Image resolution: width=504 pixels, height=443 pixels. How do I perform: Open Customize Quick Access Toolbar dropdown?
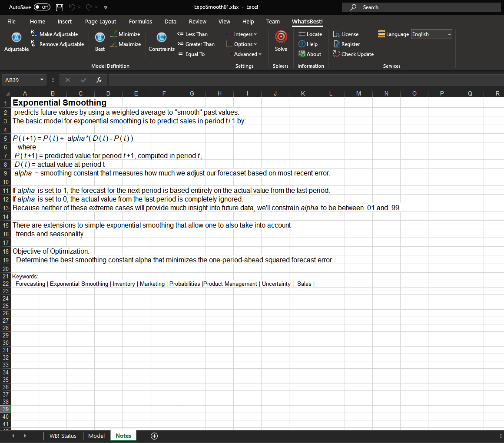click(106, 7)
